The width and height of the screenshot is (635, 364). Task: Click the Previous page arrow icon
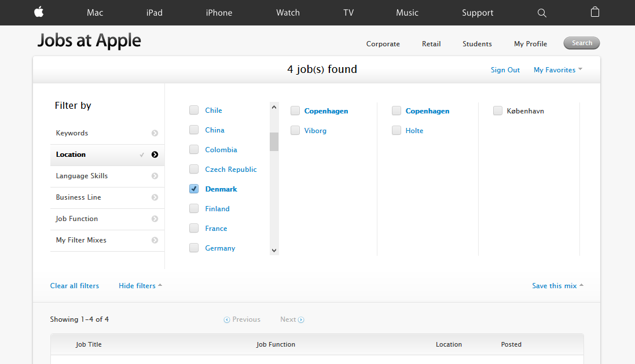click(x=227, y=320)
